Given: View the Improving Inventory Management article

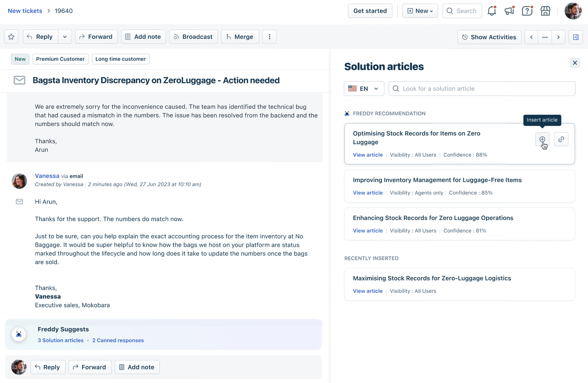Looking at the screenshot, I should [x=367, y=193].
